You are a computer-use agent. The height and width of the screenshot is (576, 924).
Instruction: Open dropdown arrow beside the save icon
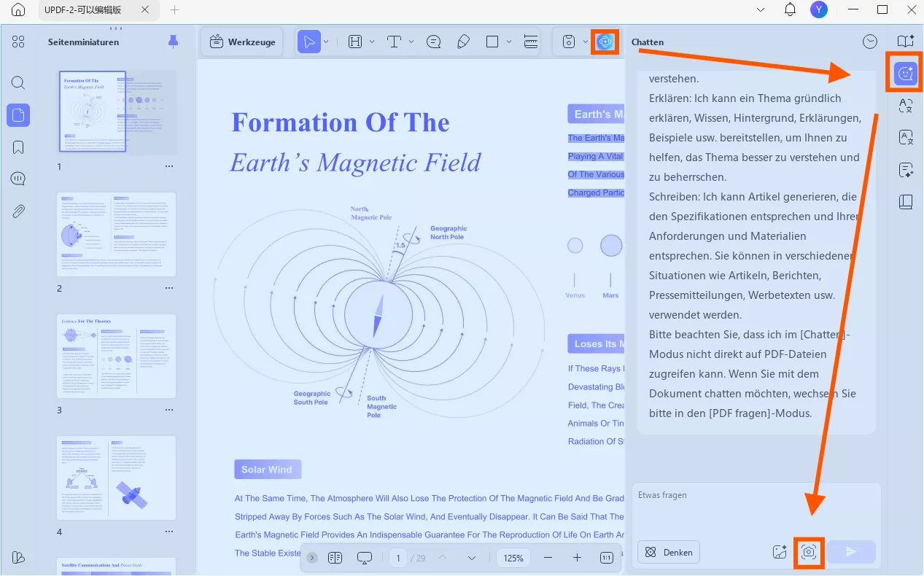tap(585, 42)
